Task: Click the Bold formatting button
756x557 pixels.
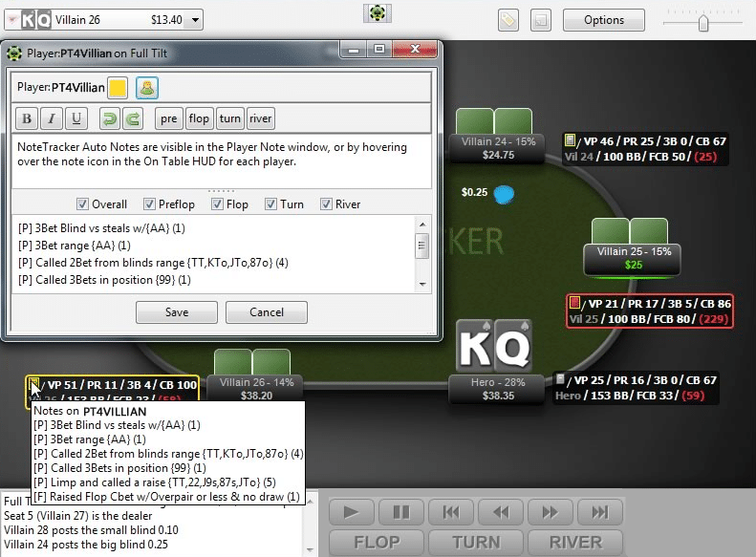Action: click(x=27, y=118)
